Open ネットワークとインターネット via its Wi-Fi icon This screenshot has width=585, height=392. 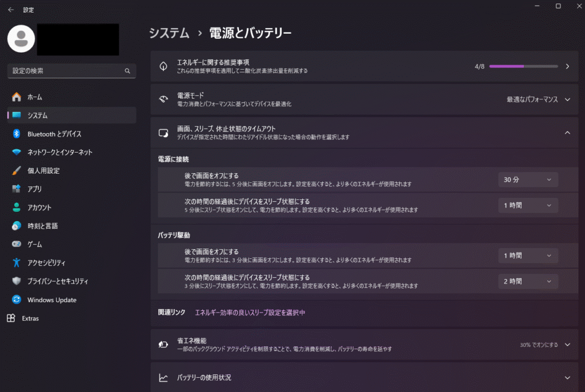17,153
